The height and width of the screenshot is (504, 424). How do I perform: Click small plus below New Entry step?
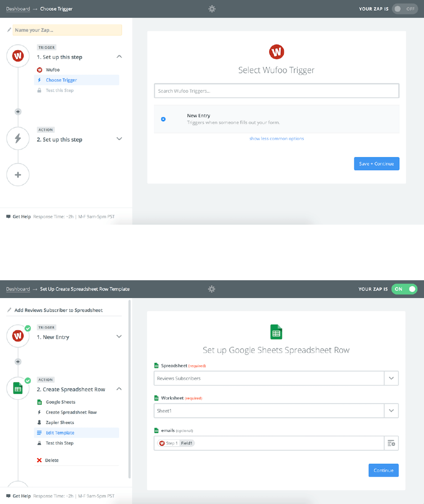pyautogui.click(x=18, y=362)
